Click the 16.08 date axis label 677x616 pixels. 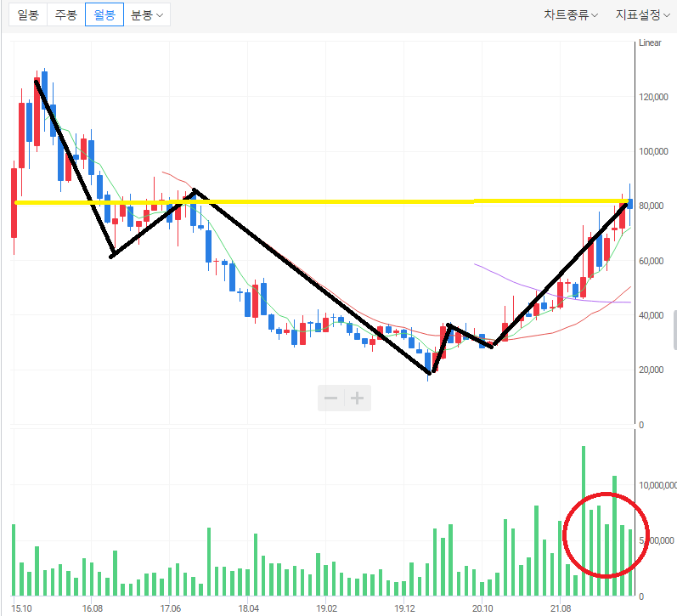click(x=93, y=608)
